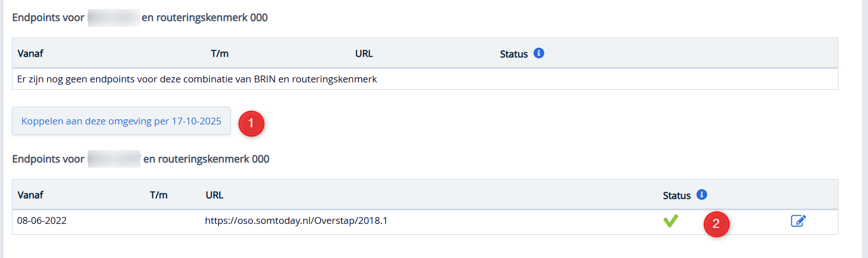Click the date 08-06-2022 in the Vanaf column

[x=42, y=221]
